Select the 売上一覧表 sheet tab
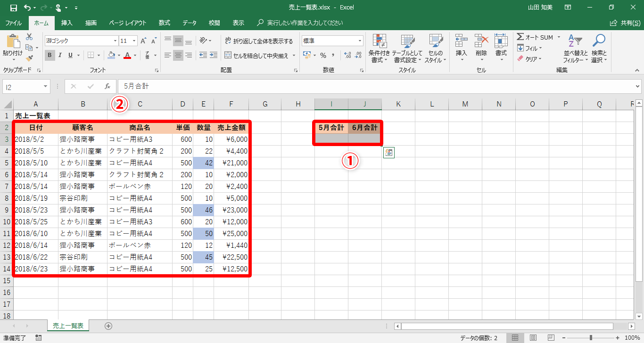Viewport: 644px width, 343px height. pos(68,326)
